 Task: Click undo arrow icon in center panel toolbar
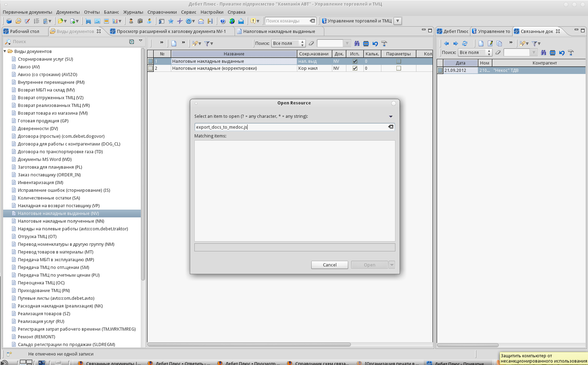click(375, 43)
